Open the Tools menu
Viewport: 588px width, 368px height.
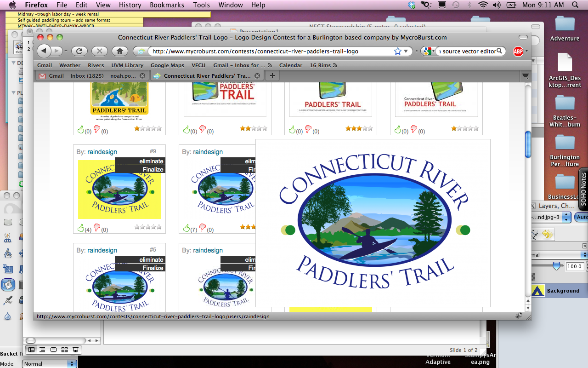[201, 5]
